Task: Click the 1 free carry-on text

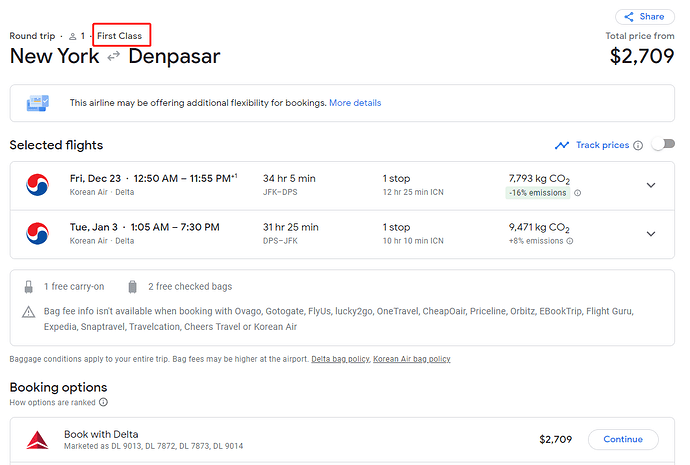Action: click(x=74, y=286)
